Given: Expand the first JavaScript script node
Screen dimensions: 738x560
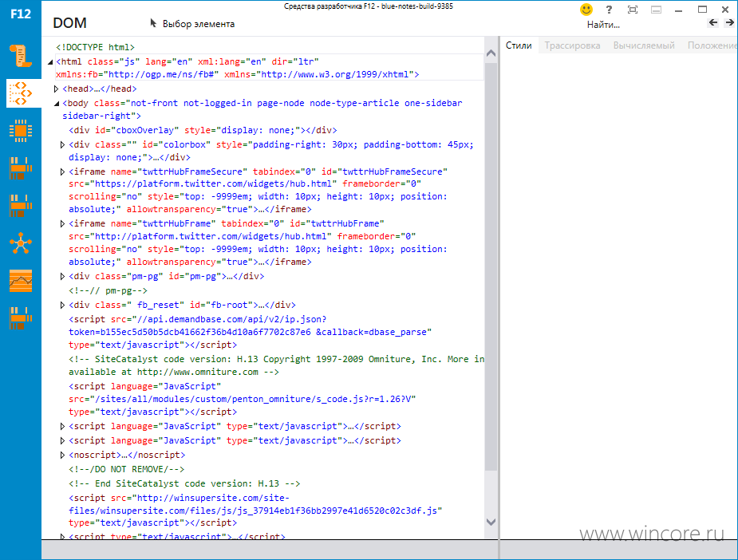Looking at the screenshot, I should click(62, 426).
